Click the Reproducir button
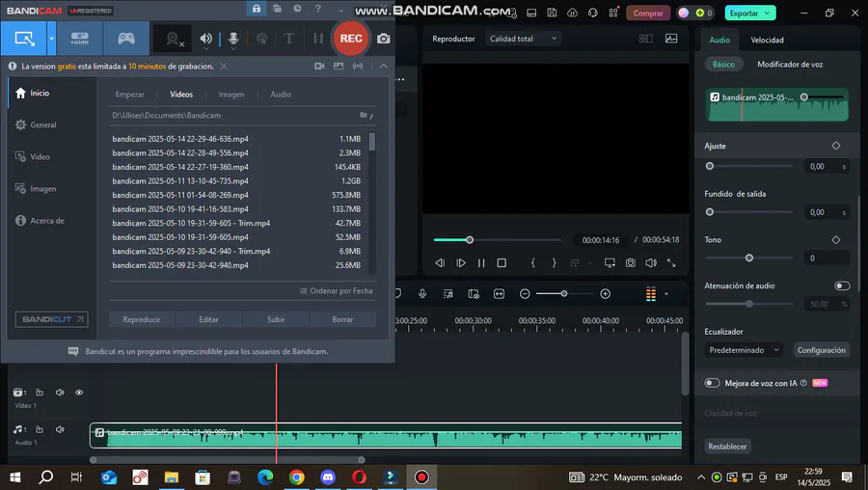Screen dimensions: 868x490 coord(142,319)
